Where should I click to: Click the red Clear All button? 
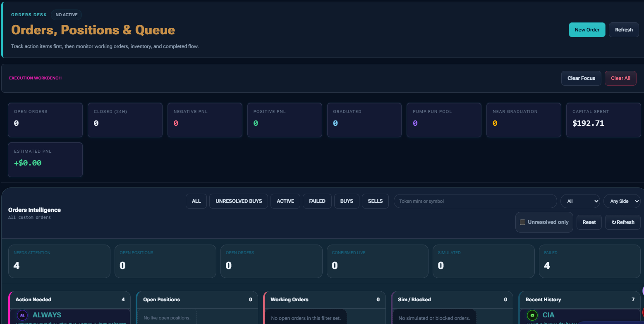point(620,78)
